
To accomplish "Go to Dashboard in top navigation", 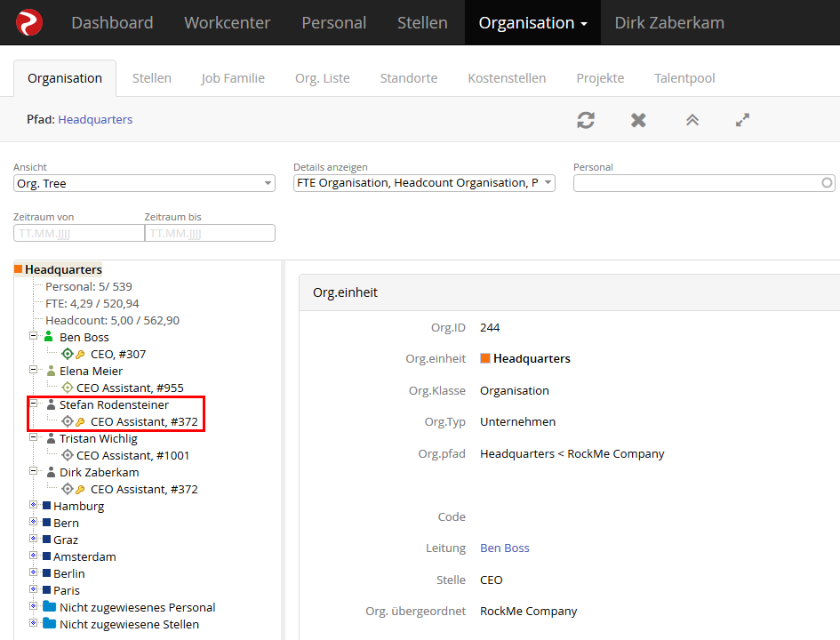I will [x=112, y=22].
